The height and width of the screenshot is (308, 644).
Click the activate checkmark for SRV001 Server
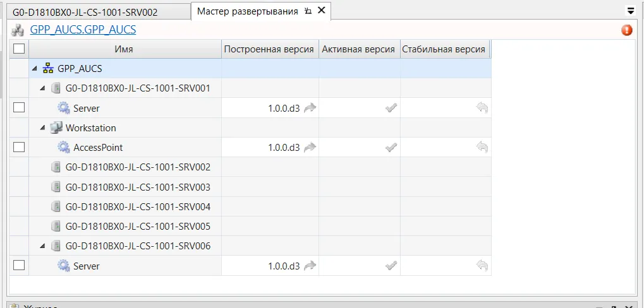click(391, 109)
